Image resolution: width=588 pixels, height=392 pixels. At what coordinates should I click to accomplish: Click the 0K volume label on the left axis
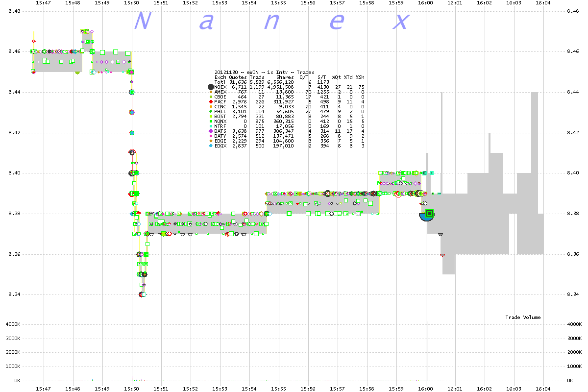click(x=17, y=381)
